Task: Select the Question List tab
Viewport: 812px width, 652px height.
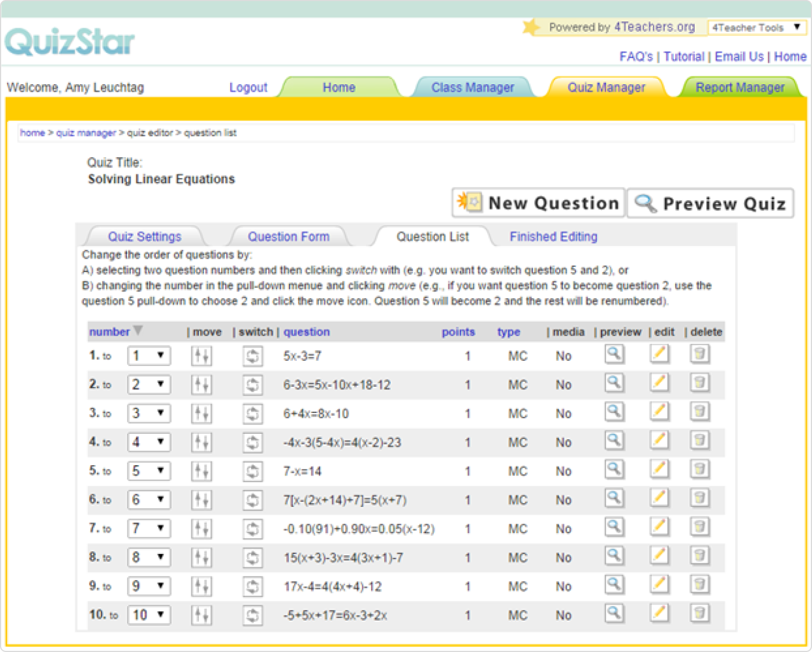Action: tap(433, 237)
